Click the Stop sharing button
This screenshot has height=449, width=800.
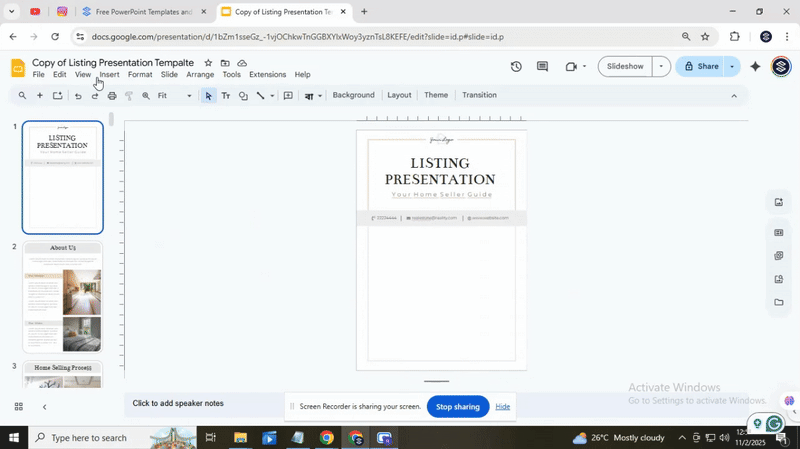(x=458, y=407)
